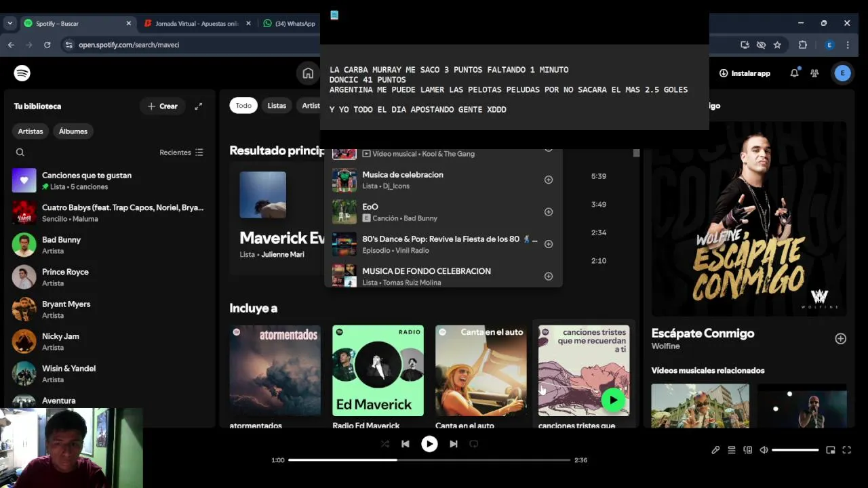Skip to next track
This screenshot has height=488, width=868.
click(x=454, y=444)
